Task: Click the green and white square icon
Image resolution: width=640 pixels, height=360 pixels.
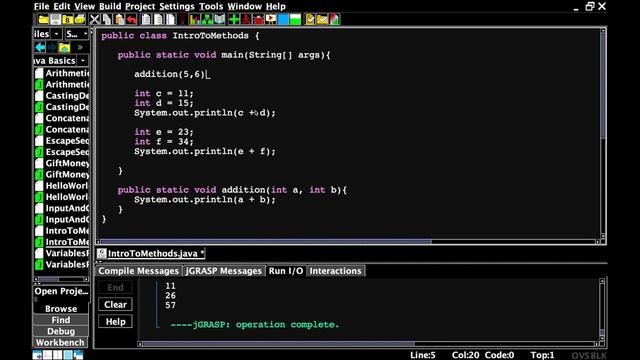Action: pyautogui.click(x=295, y=19)
